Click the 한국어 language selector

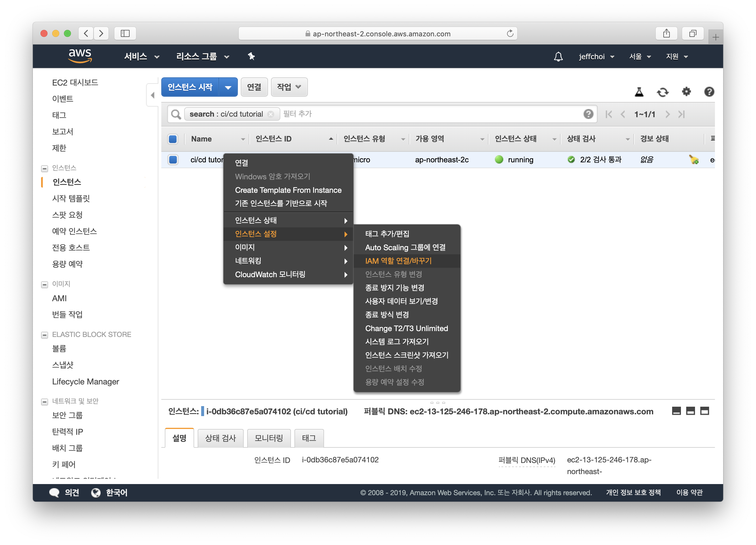coord(116,492)
